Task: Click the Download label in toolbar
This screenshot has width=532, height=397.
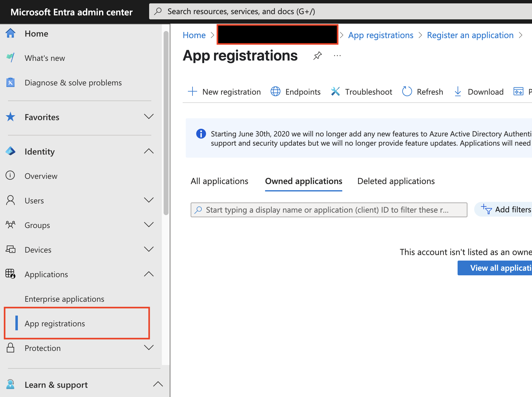Action: (486, 92)
